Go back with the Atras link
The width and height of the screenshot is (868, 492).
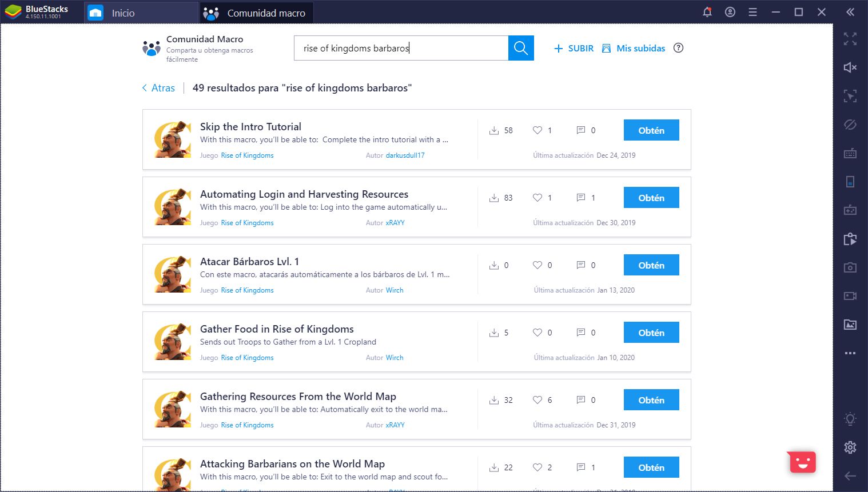click(158, 88)
